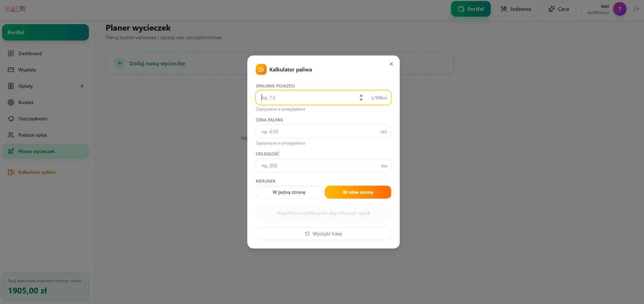Click the Podział opłat people icon
Screen dimensions: 644x304
point(11,135)
